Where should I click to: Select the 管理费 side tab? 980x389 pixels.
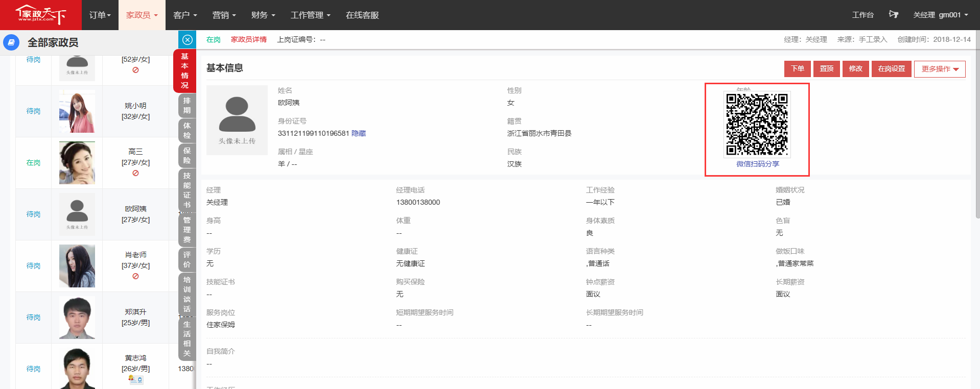click(x=187, y=229)
